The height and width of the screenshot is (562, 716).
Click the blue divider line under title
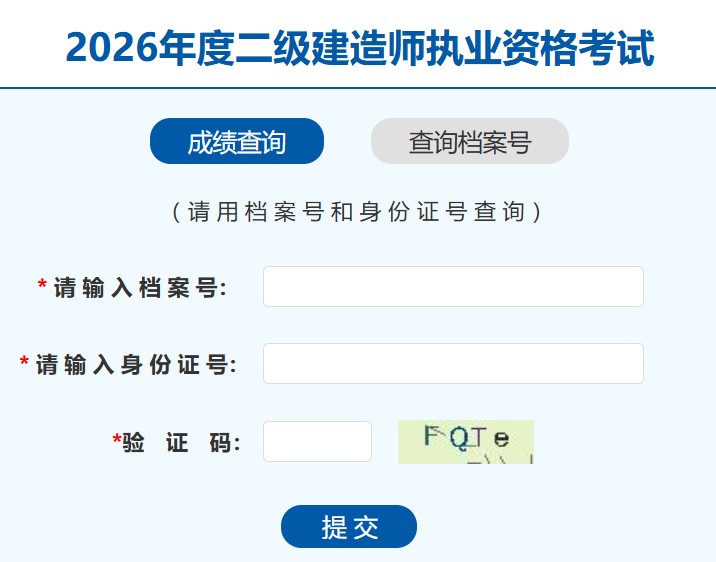[358, 87]
